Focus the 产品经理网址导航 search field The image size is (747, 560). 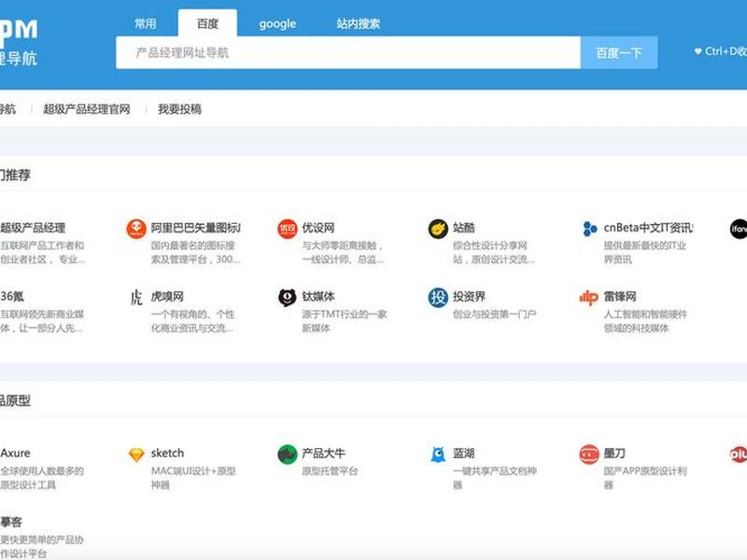point(348,53)
